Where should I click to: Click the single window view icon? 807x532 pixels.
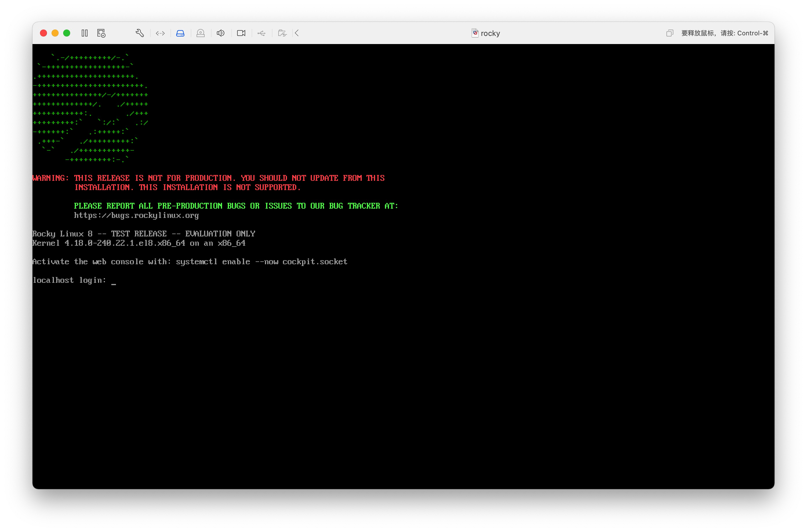point(669,33)
